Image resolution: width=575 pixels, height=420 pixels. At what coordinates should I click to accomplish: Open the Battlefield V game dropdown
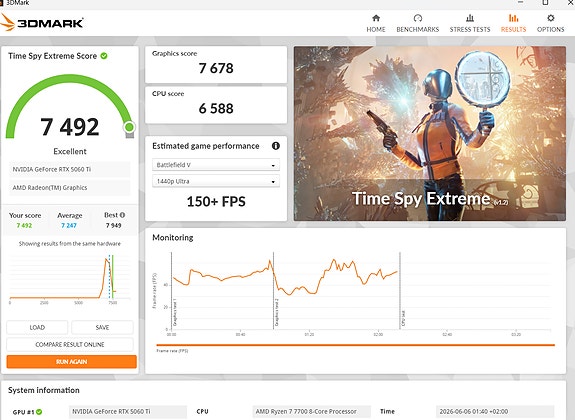(216, 165)
